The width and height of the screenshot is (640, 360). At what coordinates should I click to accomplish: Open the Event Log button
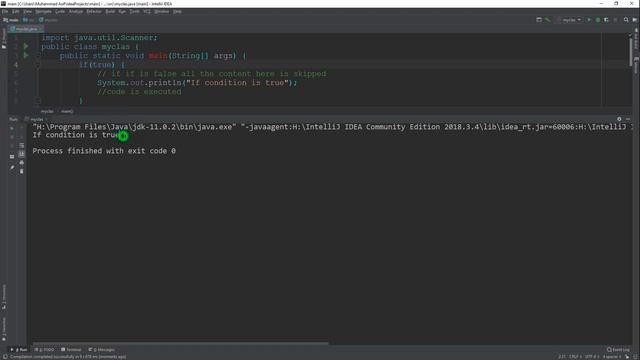tap(618, 350)
